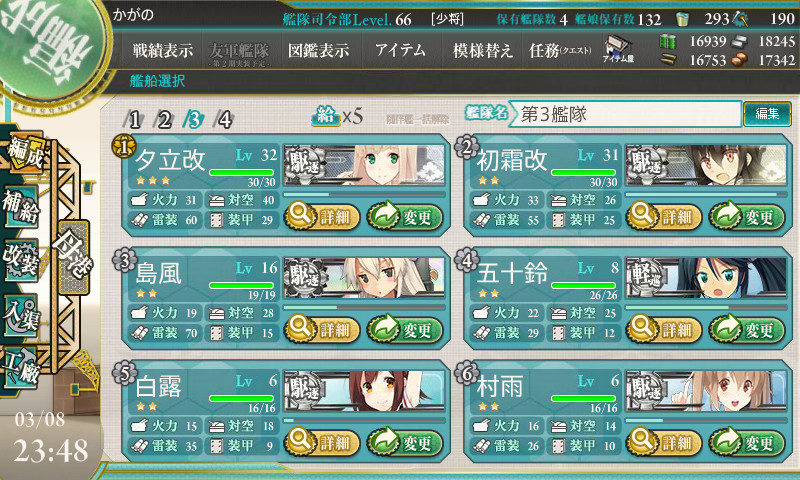
Task: Click the 母港 home port circle button
Action: coord(74,258)
